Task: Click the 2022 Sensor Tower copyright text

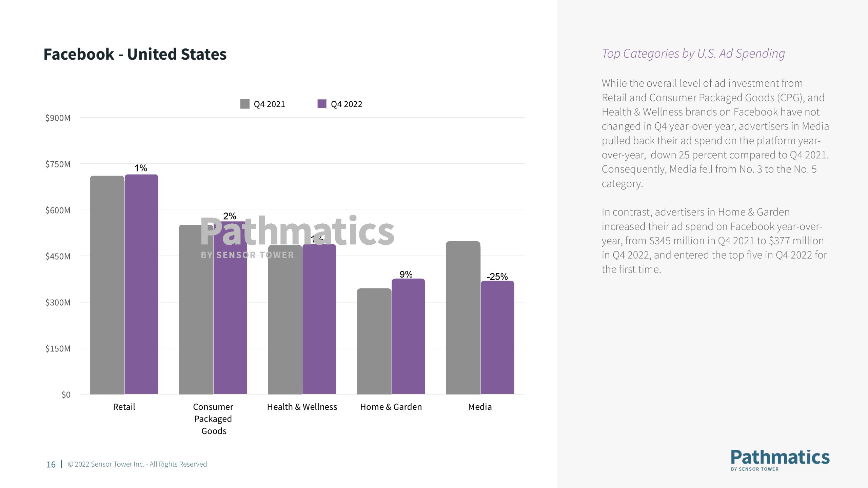Action: point(137,464)
